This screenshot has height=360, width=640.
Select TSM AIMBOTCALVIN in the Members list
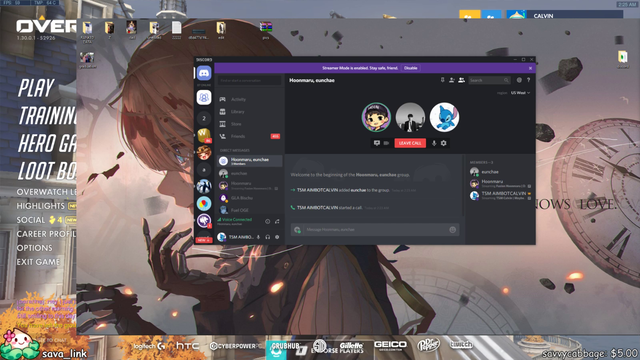(x=500, y=196)
